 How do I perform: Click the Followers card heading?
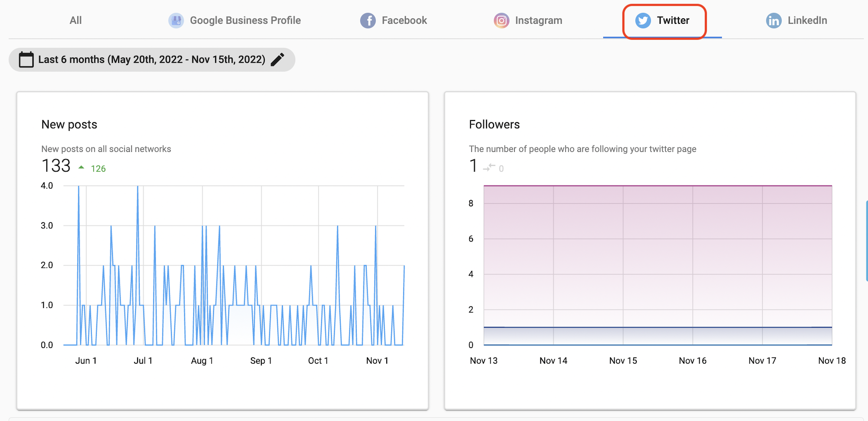(x=494, y=124)
